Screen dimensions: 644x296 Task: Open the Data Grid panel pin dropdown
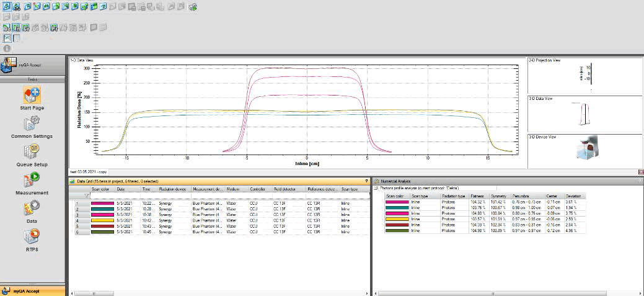(x=367, y=181)
